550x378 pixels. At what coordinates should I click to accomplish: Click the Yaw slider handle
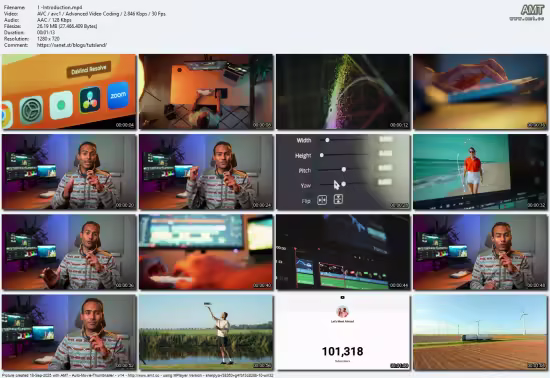click(343, 184)
